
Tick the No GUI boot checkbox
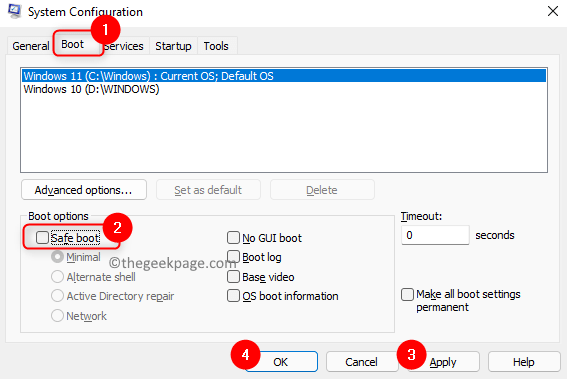(x=233, y=238)
